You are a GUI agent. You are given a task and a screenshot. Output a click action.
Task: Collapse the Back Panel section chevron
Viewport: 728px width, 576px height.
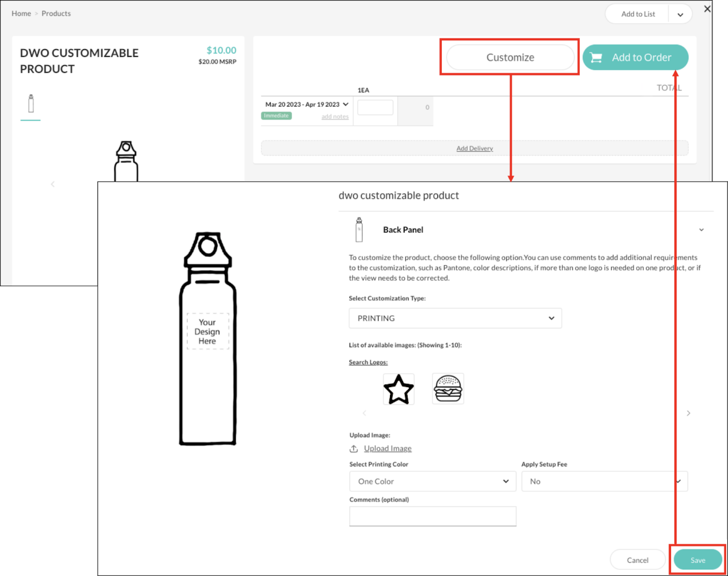(x=701, y=230)
